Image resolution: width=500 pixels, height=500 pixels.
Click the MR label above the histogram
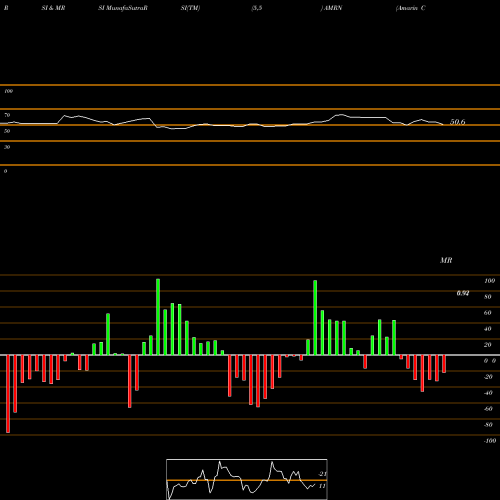point(446,260)
